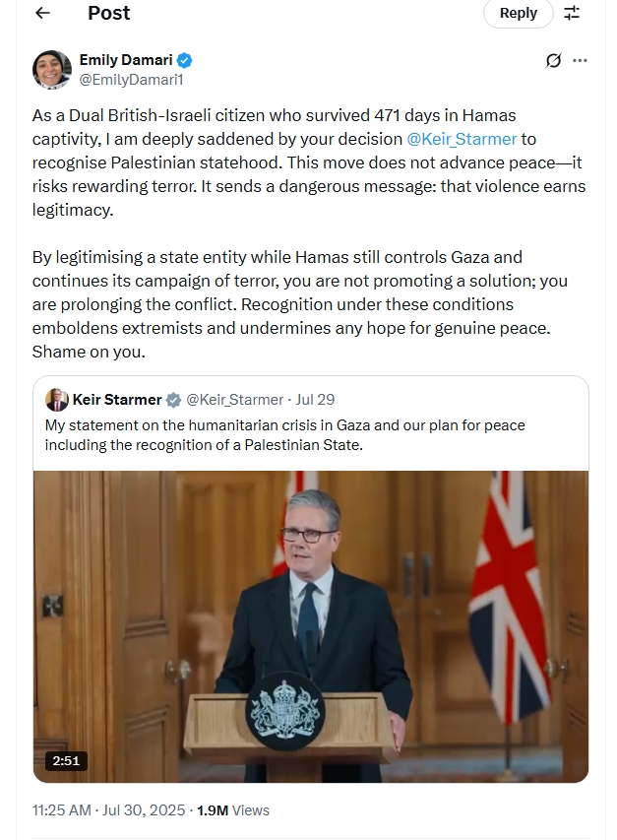Open reply filter settings sliders icon
Viewport: 617px width, 840px height.
(572, 13)
